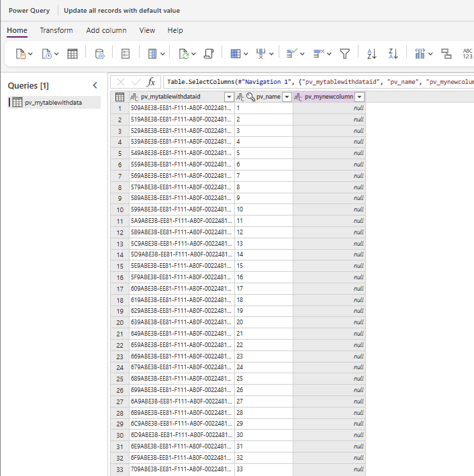Click pv_name column data type icon
474x476 pixels.
pyautogui.click(x=240, y=97)
